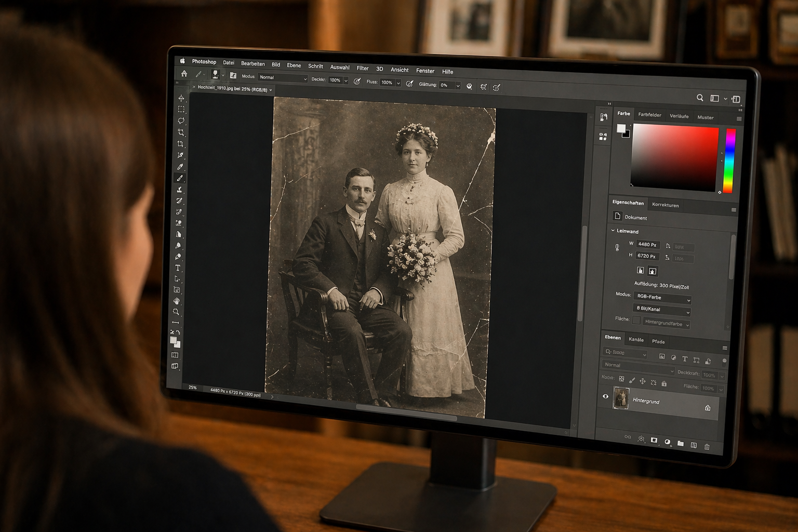The height and width of the screenshot is (532, 798).
Task: Select the Zoom magnifier tool
Action: (176, 312)
